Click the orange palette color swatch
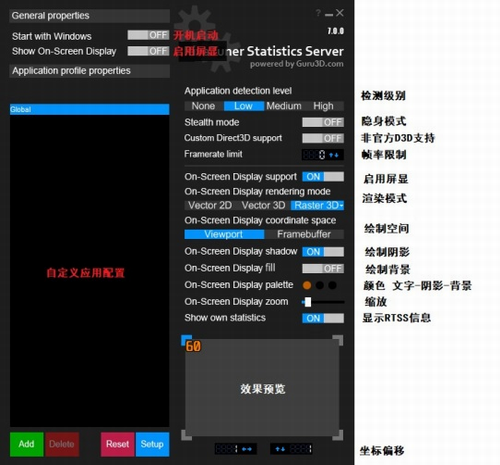 click(x=307, y=285)
